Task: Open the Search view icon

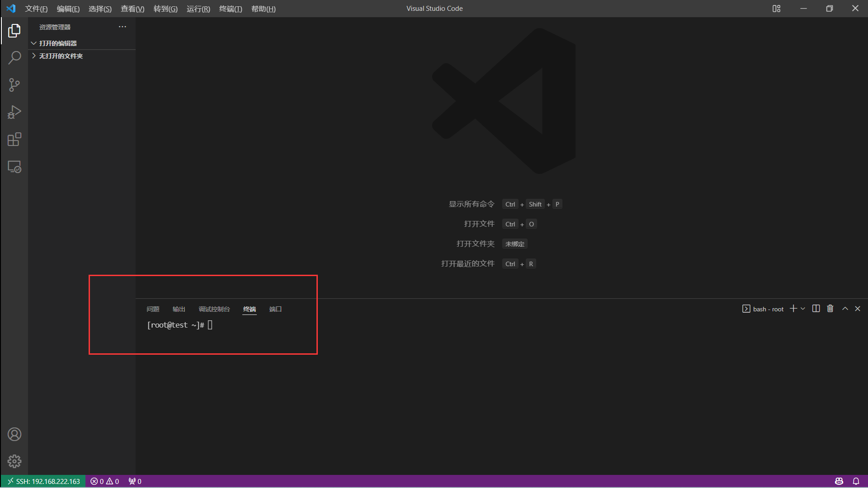Action: point(14,58)
